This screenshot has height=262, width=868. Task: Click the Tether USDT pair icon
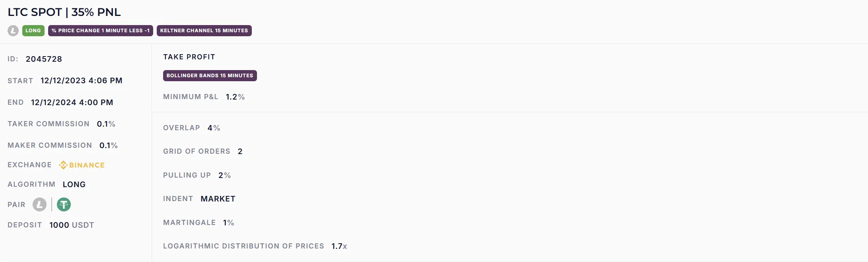(64, 205)
